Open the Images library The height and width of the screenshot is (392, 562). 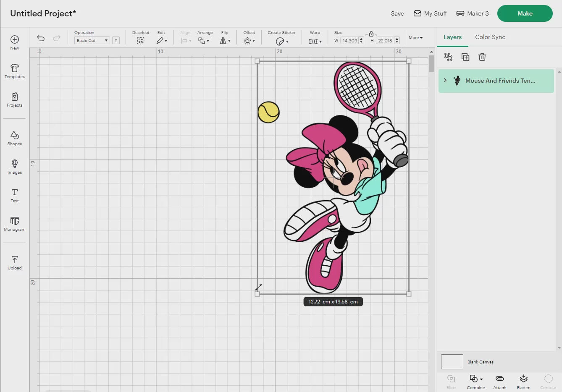point(15,167)
